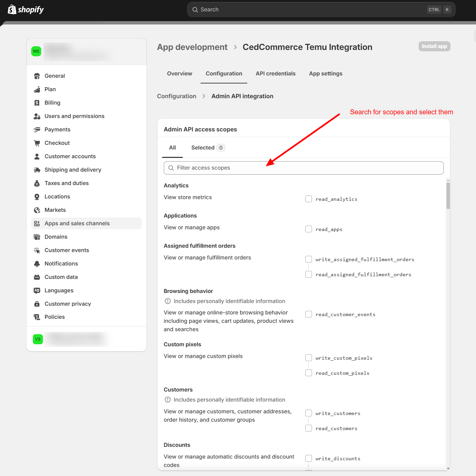476x476 pixels.
Task: Click info icon under Browsing behavior
Action: tap(168, 301)
